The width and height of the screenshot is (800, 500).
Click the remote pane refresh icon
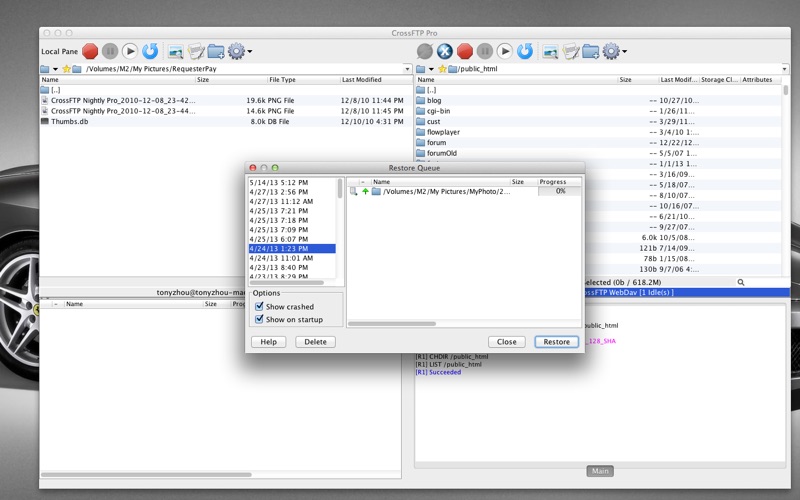(525, 50)
